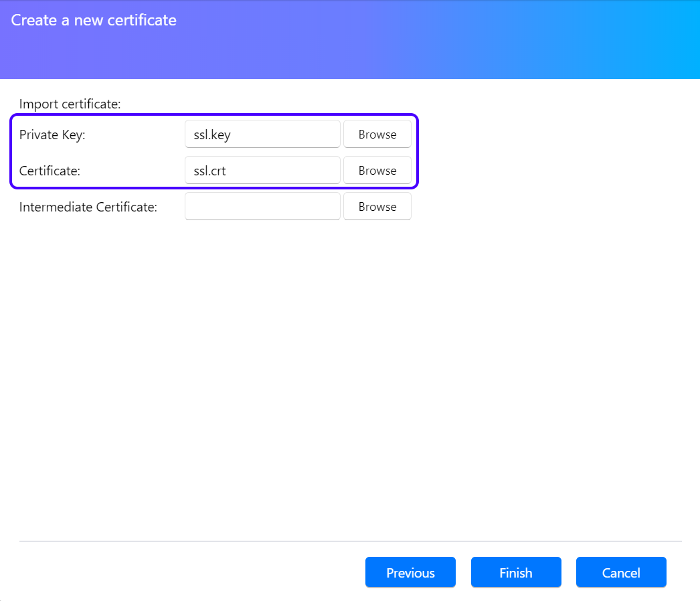Click the Certificate file input field
This screenshot has height=601, width=700.
[262, 170]
